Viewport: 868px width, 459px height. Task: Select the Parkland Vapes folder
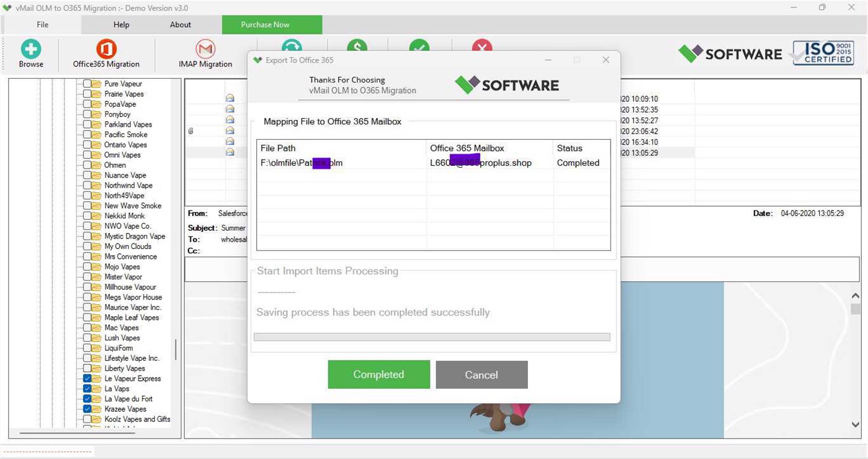coord(128,125)
